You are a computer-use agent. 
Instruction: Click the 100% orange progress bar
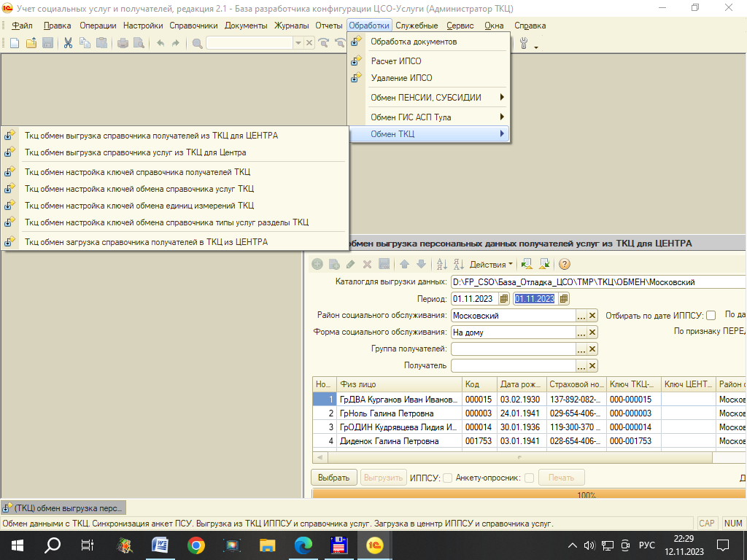529,494
